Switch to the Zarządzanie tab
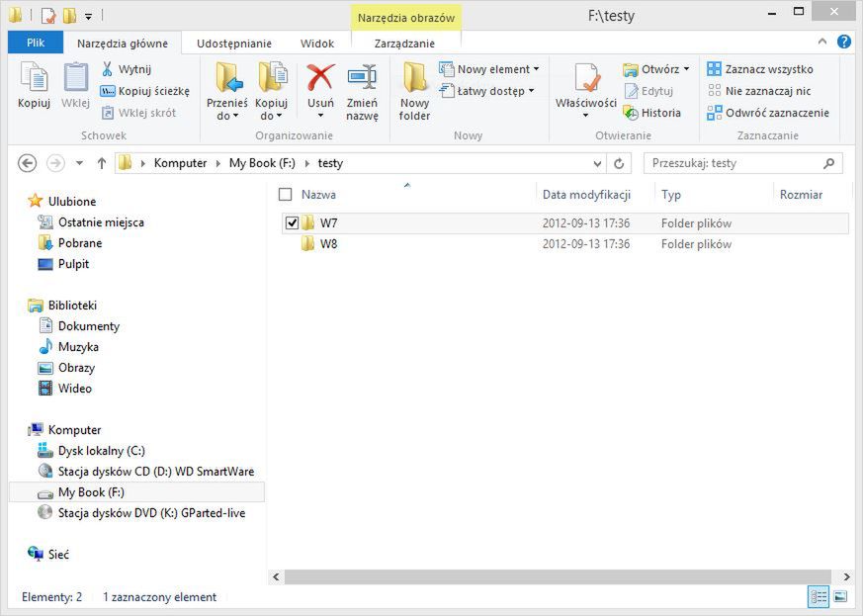 (x=404, y=44)
